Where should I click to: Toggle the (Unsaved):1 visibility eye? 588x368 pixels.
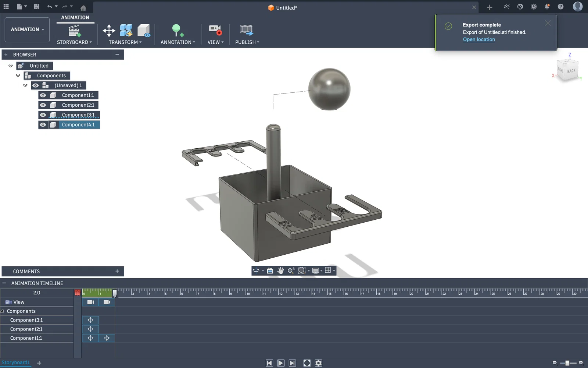tap(36, 85)
